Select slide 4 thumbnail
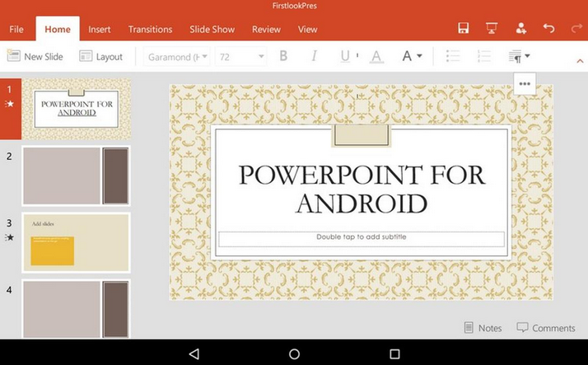The image size is (588, 365). 76,309
